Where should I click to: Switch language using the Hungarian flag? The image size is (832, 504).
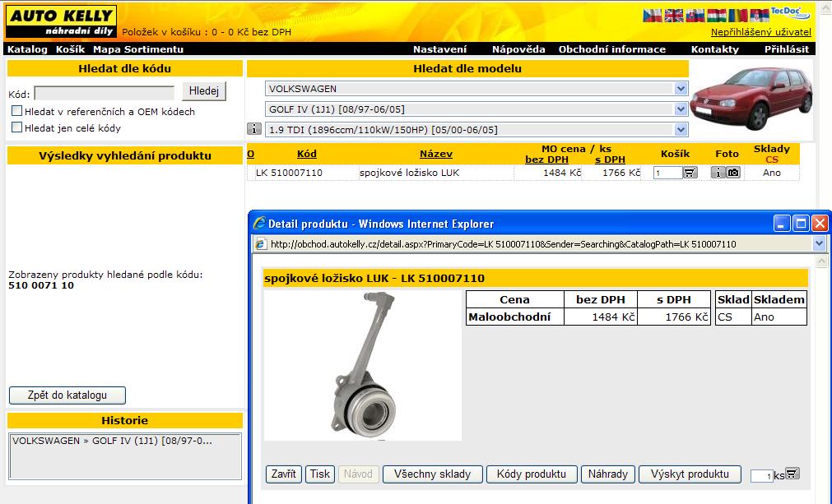point(716,16)
